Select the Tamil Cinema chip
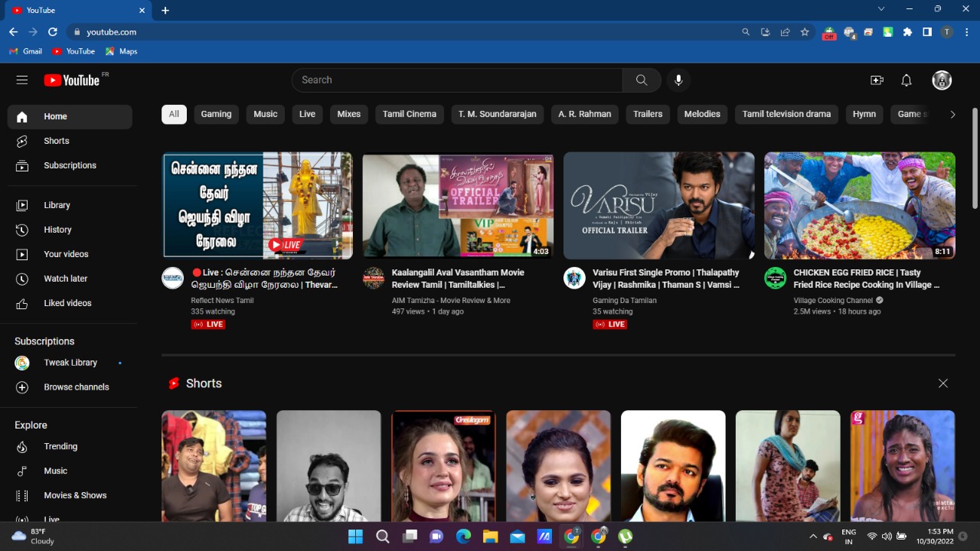Viewport: 980px width, 551px height. coord(410,114)
